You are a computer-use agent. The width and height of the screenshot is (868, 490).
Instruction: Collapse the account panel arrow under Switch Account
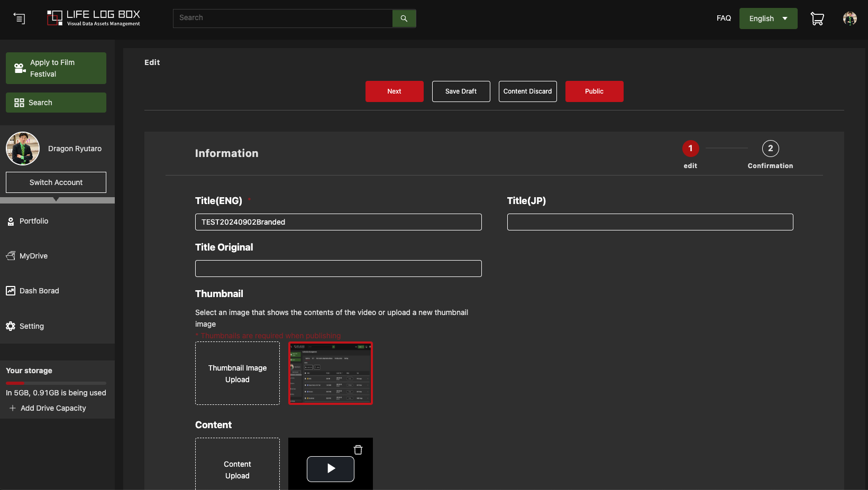point(57,200)
